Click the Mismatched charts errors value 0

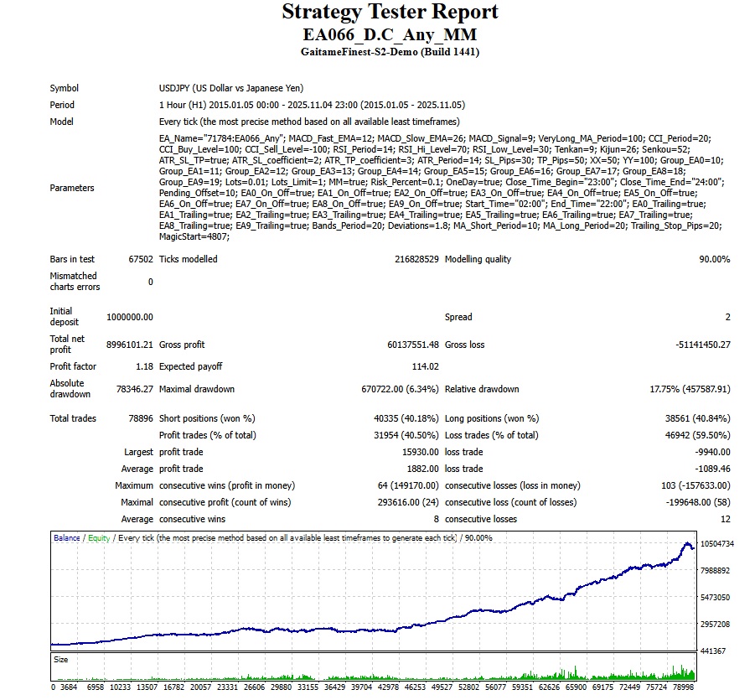(150, 282)
